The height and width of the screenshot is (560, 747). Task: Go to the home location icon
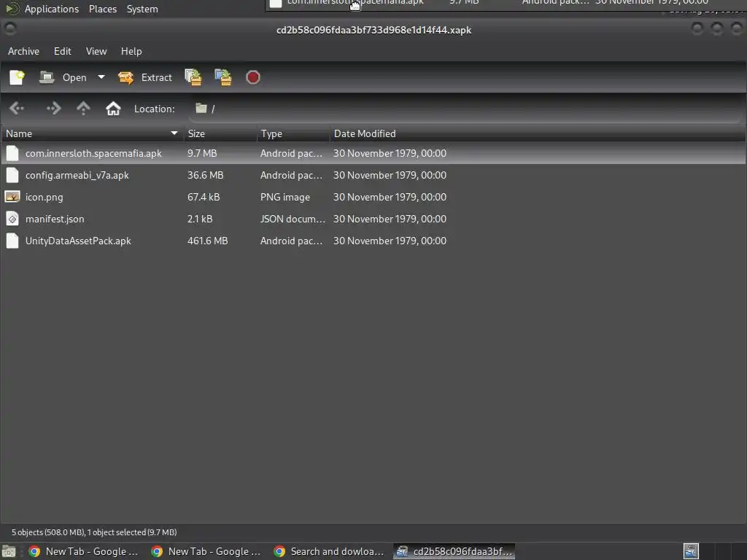point(113,109)
